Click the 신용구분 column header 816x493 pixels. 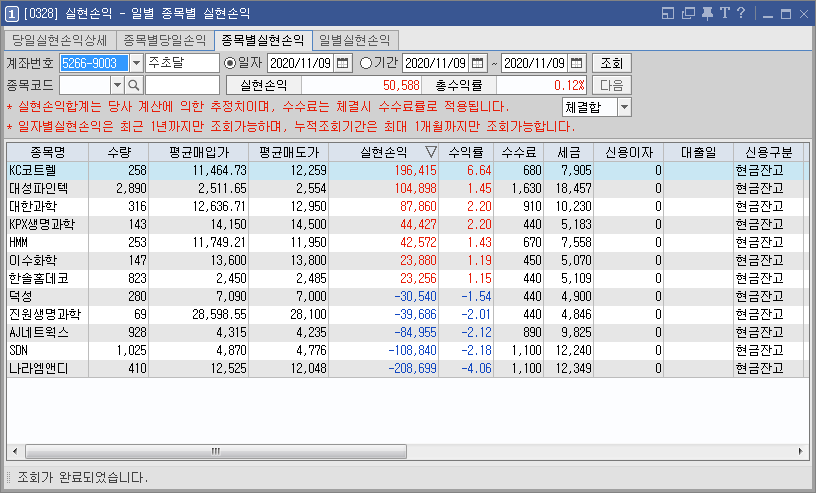(769, 153)
